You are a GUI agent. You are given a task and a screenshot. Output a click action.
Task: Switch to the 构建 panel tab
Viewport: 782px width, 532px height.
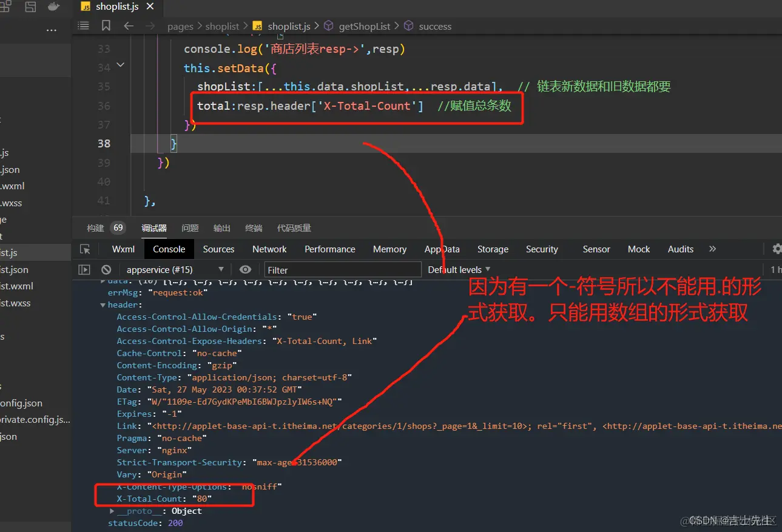click(x=95, y=228)
